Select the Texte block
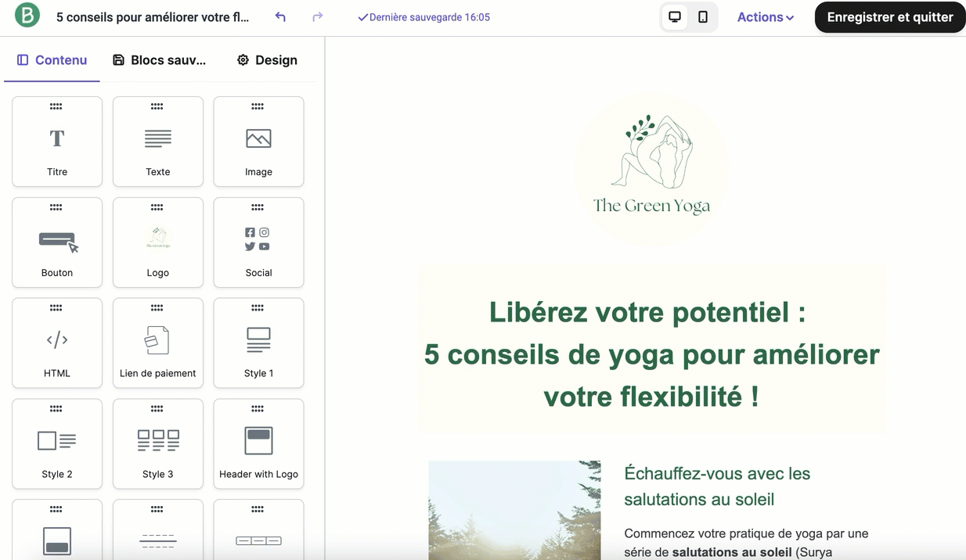 (x=158, y=142)
